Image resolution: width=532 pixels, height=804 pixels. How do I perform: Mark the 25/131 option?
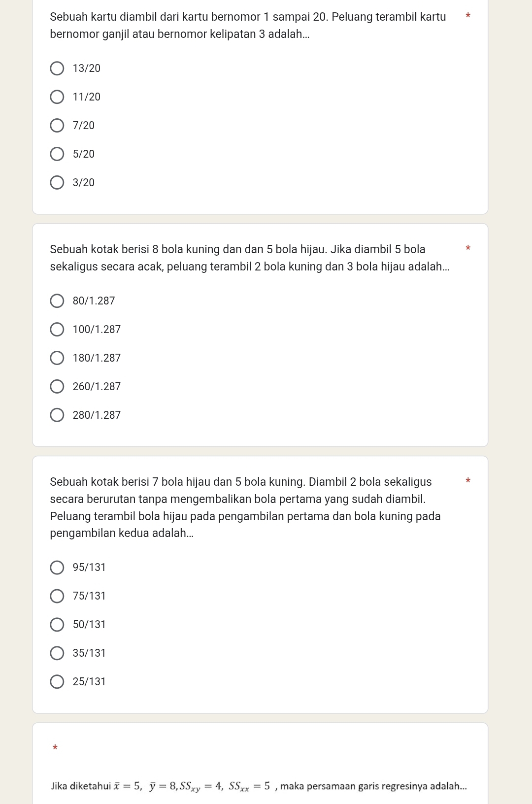point(57,682)
